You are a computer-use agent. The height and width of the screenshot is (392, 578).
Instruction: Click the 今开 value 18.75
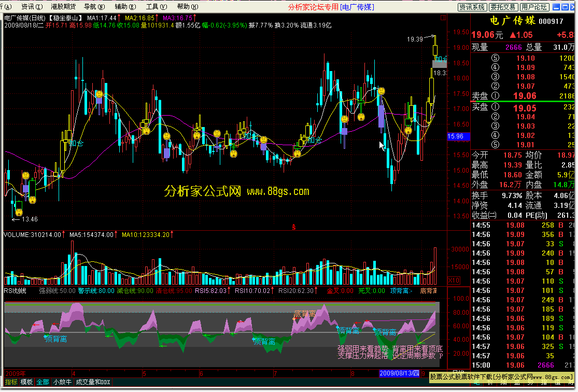[513, 155]
